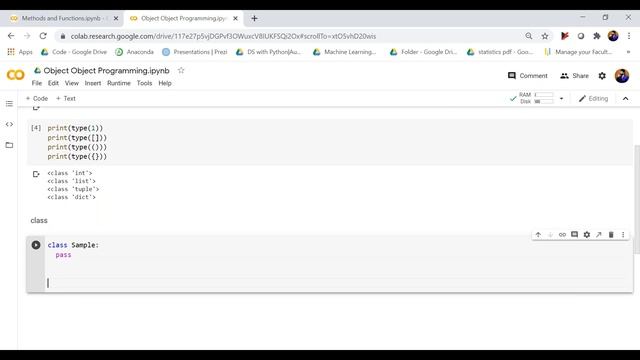
Task: Open Presentations Prezi bookmark
Action: click(x=195, y=52)
